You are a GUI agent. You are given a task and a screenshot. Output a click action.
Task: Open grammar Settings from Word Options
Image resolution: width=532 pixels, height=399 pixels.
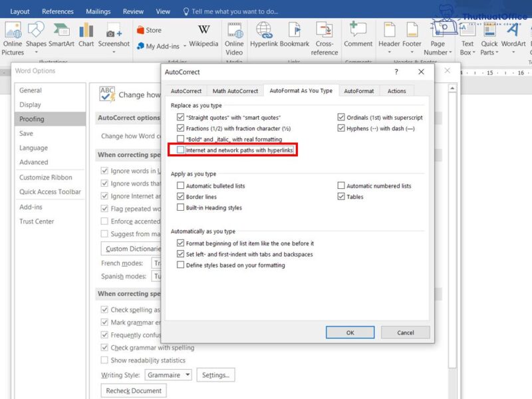[215, 375]
